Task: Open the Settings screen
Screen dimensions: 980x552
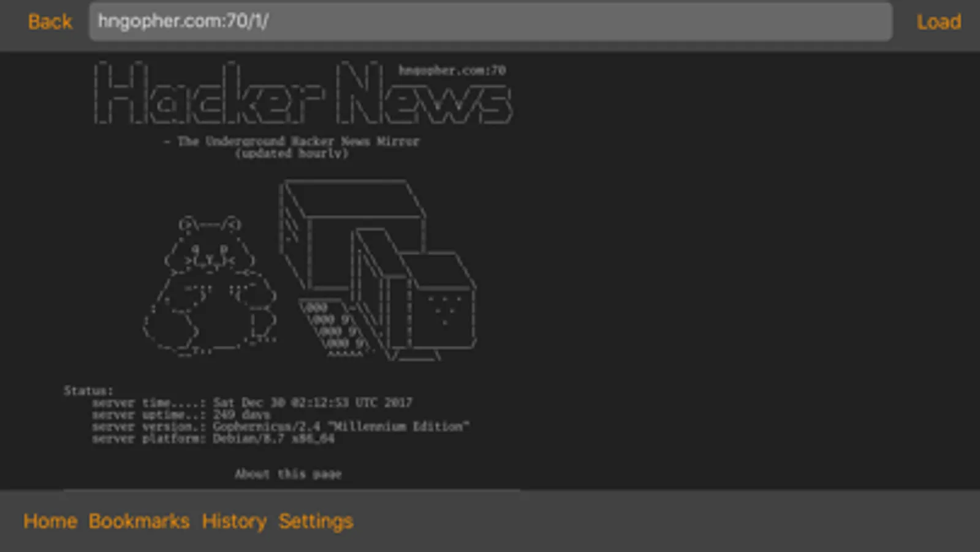Action: click(x=316, y=521)
